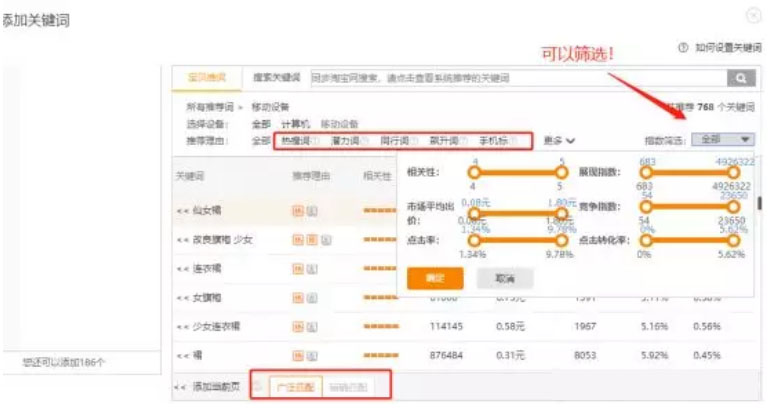Close the 添加关键词 dialog
The height and width of the screenshot is (411, 772).
pos(754,16)
